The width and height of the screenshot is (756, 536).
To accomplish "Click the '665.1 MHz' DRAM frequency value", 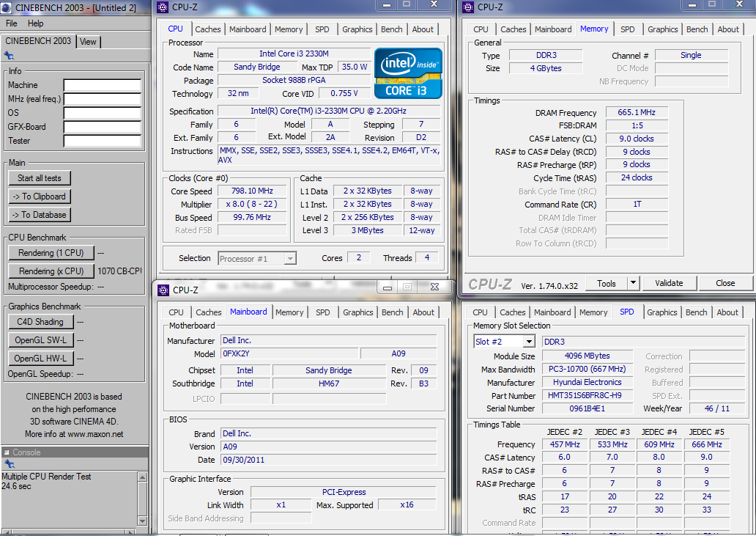I will [x=637, y=112].
